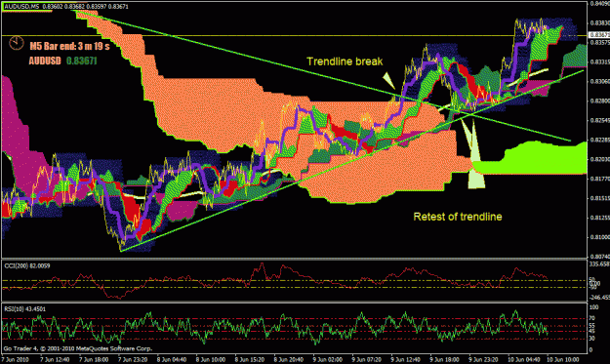The height and width of the screenshot is (364, 610).
Task: Click the '10 Jun 04:40' time axis label
Action: [524, 360]
